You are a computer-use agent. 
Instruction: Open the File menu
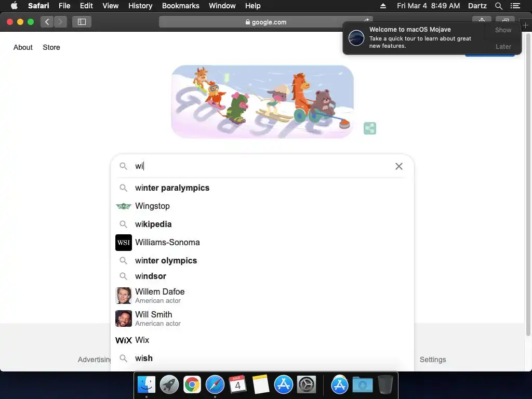64,6
